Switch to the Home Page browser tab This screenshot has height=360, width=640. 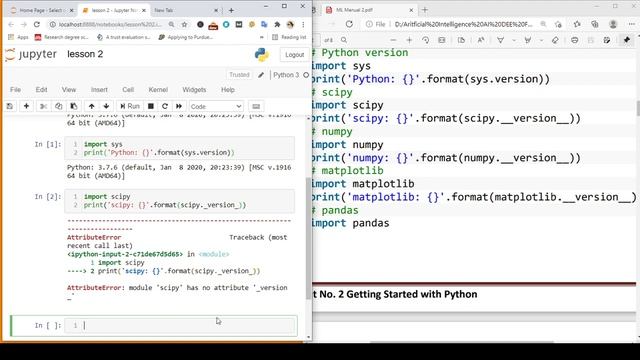[x=41, y=10]
